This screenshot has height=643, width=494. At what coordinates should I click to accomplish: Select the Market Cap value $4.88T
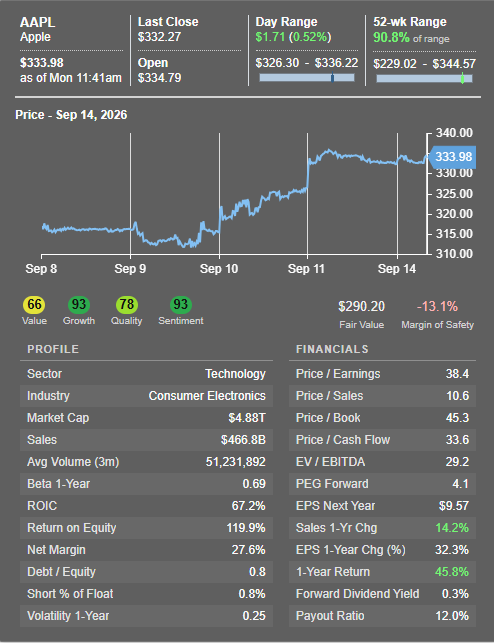pyautogui.click(x=247, y=418)
